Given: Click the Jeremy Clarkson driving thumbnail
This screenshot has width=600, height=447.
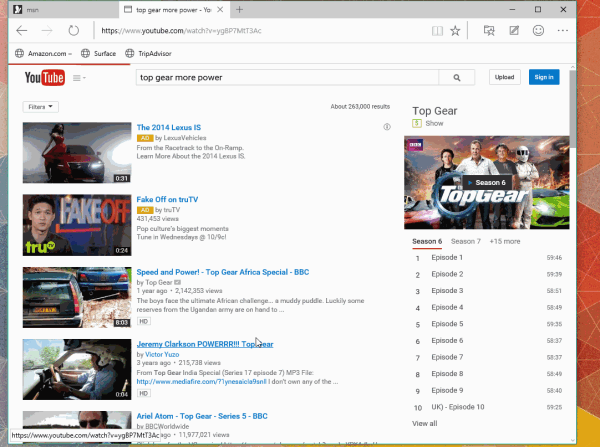Looking at the screenshot, I should tap(77, 369).
